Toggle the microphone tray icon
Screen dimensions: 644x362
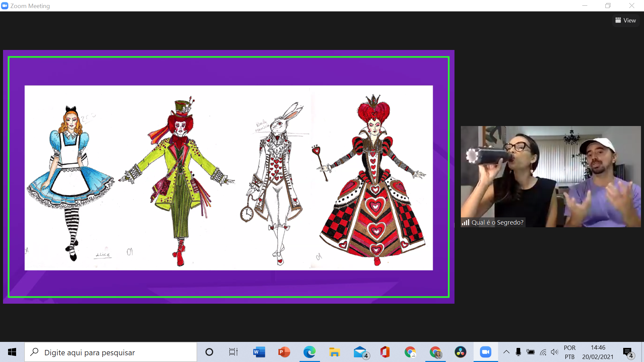518,352
